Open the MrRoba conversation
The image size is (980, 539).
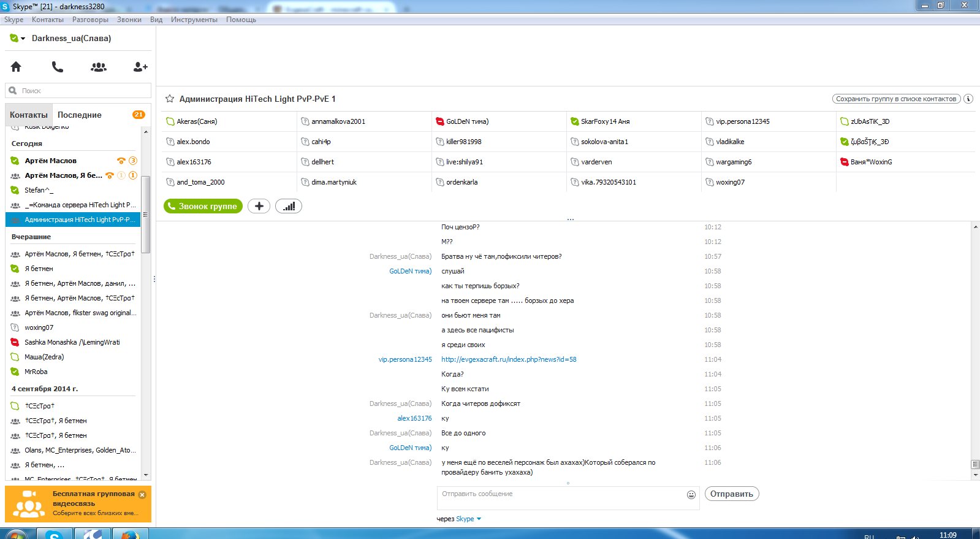72,372
